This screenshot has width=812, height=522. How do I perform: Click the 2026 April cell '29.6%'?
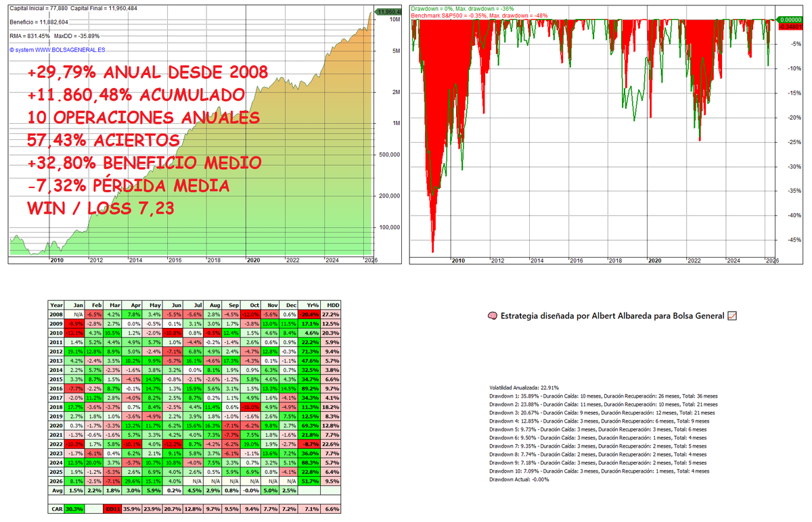(x=131, y=481)
